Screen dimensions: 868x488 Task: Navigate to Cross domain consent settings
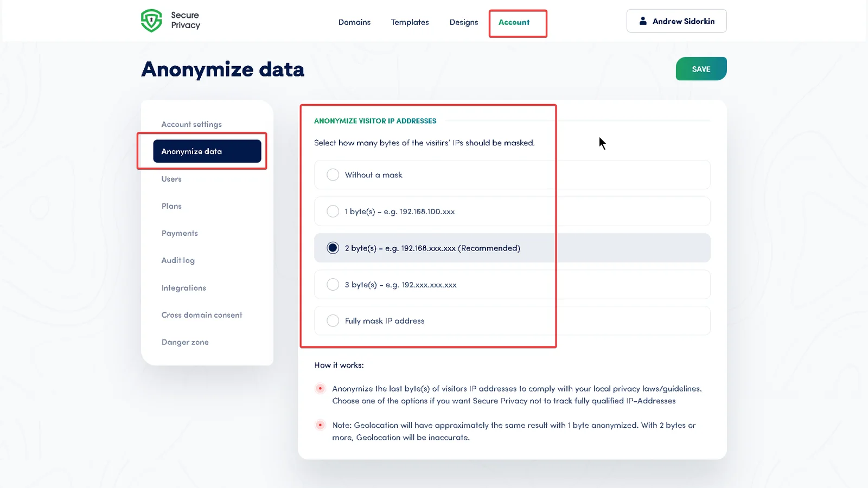pos(201,314)
